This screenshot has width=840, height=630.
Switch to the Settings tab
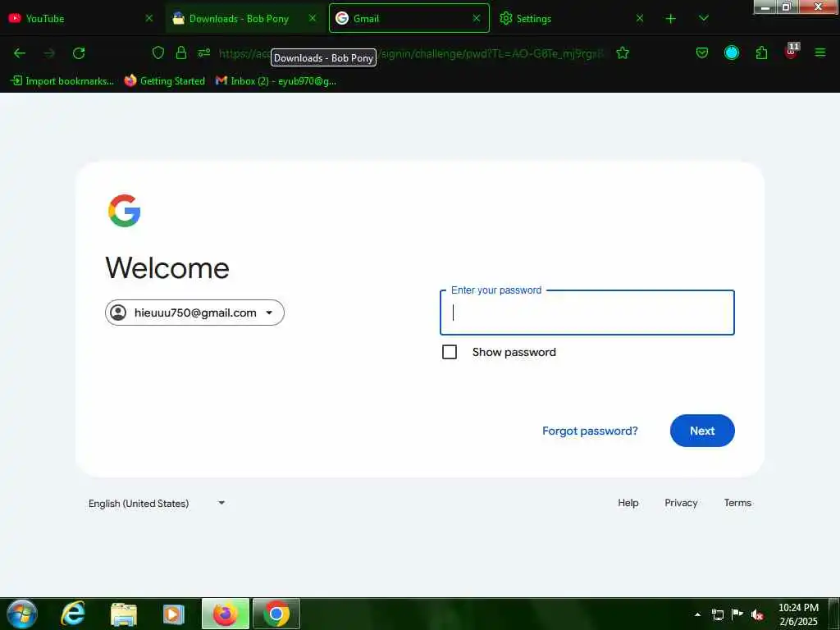(572, 18)
